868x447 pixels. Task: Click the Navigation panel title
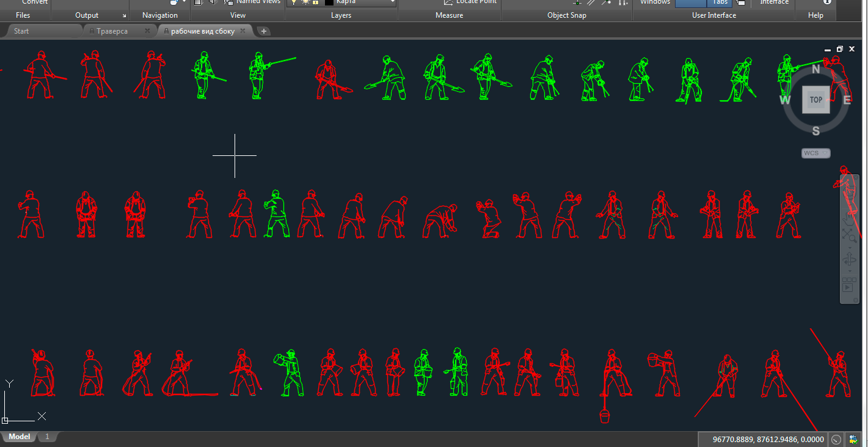pos(160,15)
